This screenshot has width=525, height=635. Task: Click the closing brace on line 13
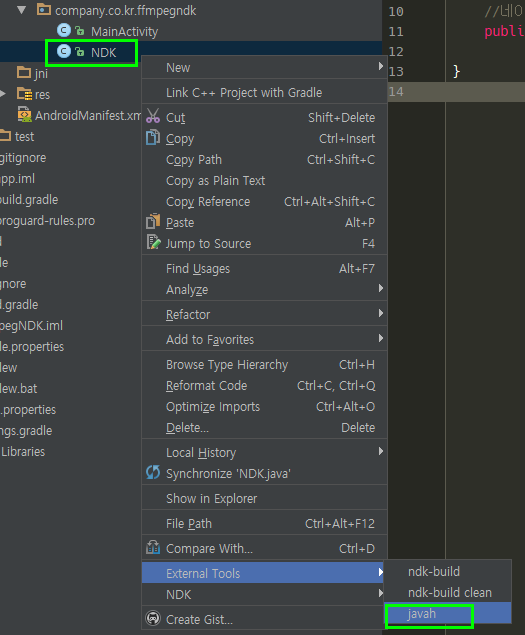(x=457, y=71)
